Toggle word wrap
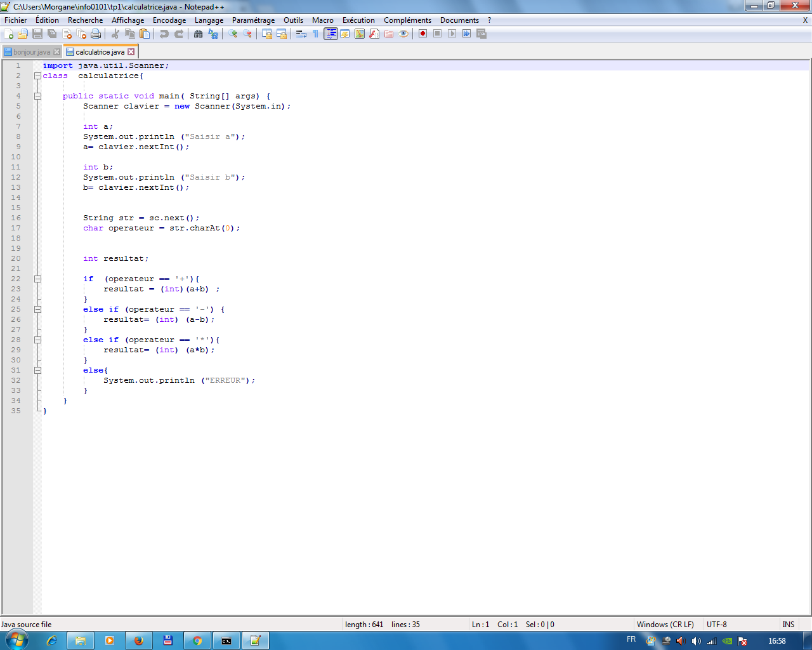 tap(301, 34)
